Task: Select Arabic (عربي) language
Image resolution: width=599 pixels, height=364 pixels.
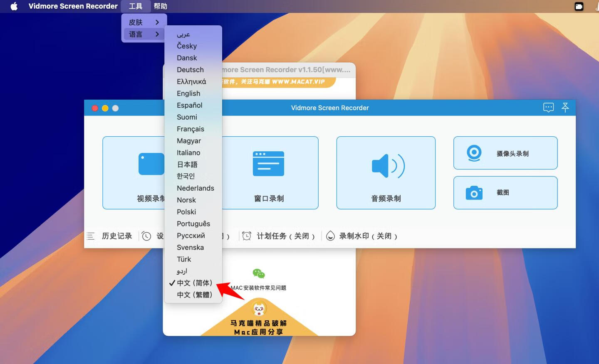Action: tap(193, 34)
